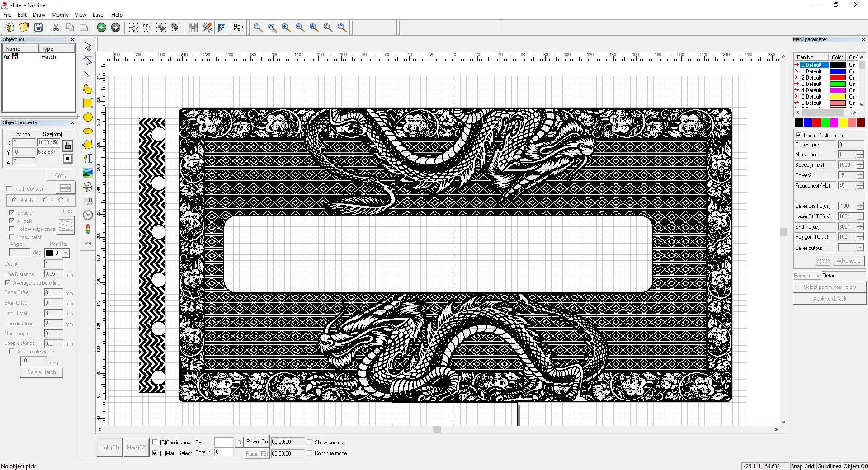Click the zoom-out minus magnifier icon
This screenshot has width=868, height=470.
coord(300,28)
